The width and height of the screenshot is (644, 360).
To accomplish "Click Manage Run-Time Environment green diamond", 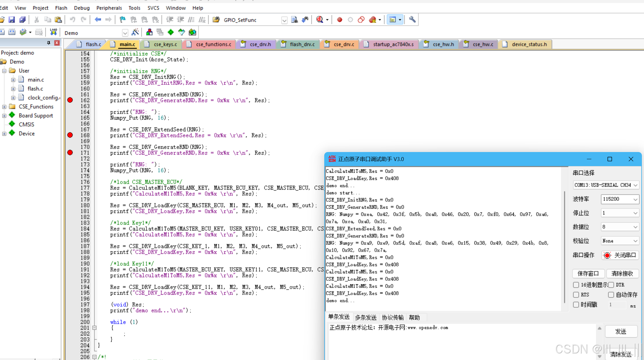I will pos(170,32).
